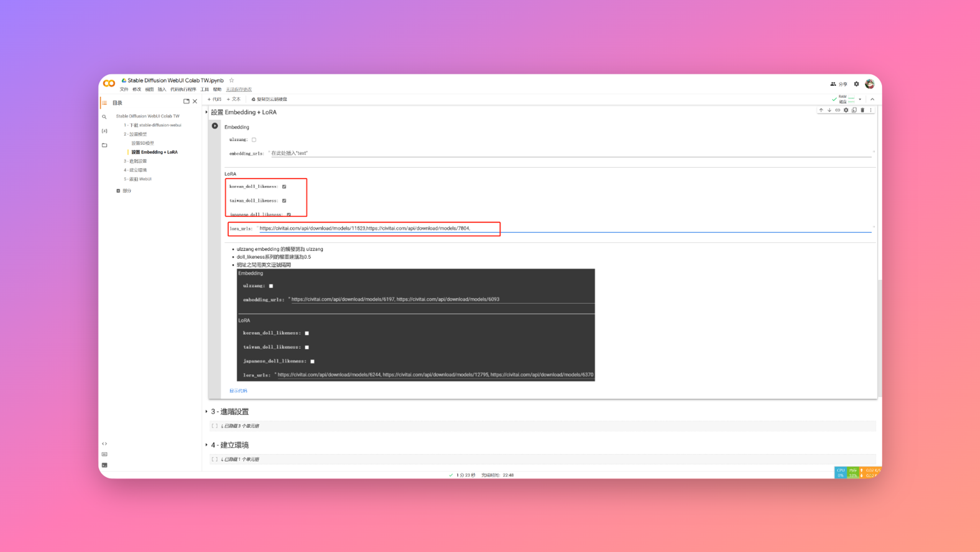Viewport: 980px width, 552px height.
Task: Go to '3 - 進階設置' in contents
Action: coord(135,161)
